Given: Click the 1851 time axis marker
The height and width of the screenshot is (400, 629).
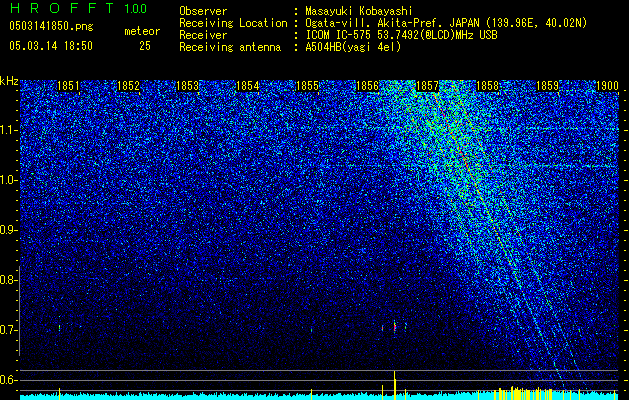Looking at the screenshot, I should [68, 86].
